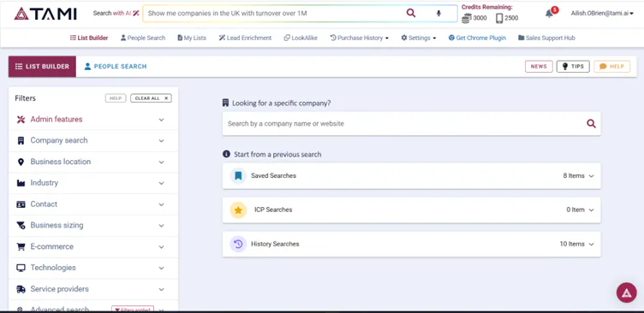Click the Get Chrome Plugin link

(477, 38)
